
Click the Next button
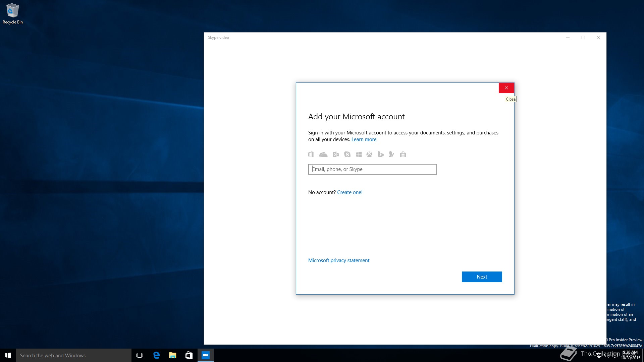(482, 277)
